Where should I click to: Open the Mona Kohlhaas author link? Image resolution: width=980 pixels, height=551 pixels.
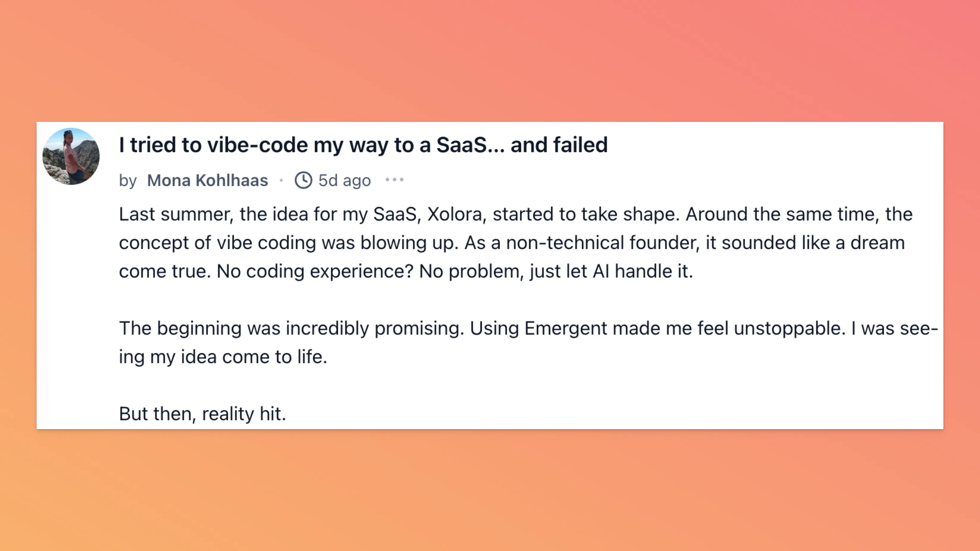(208, 180)
